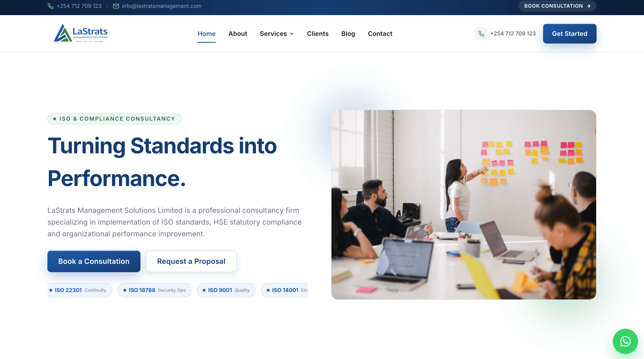The width and height of the screenshot is (644, 359).
Task: Click the Get Started button
Action: click(569, 33)
